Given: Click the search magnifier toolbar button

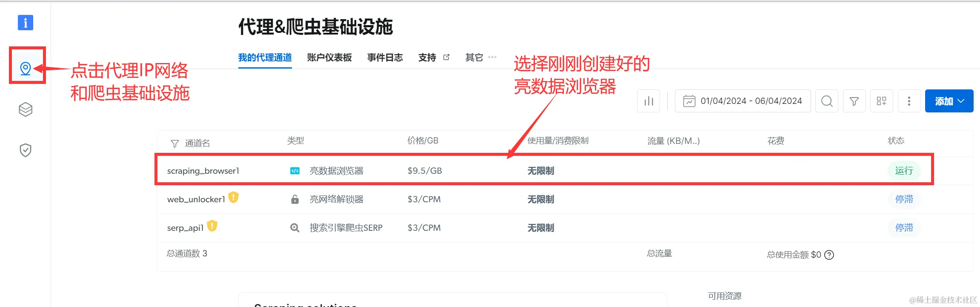Looking at the screenshot, I should point(827,101).
